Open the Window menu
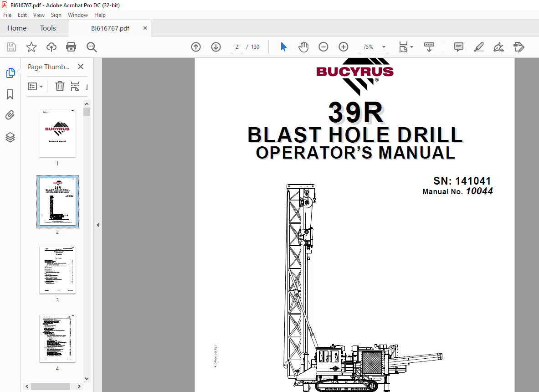The height and width of the screenshot is (392, 539). pyautogui.click(x=78, y=15)
